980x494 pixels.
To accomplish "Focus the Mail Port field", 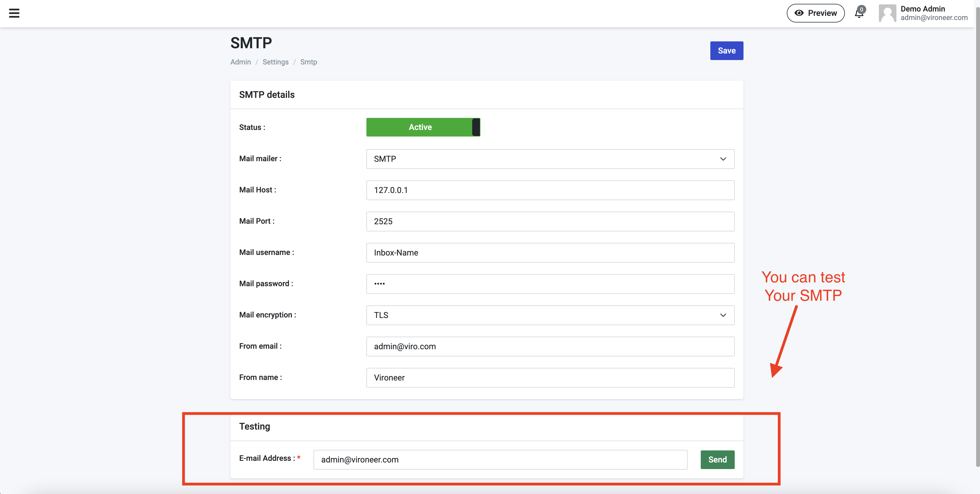I will tap(550, 222).
